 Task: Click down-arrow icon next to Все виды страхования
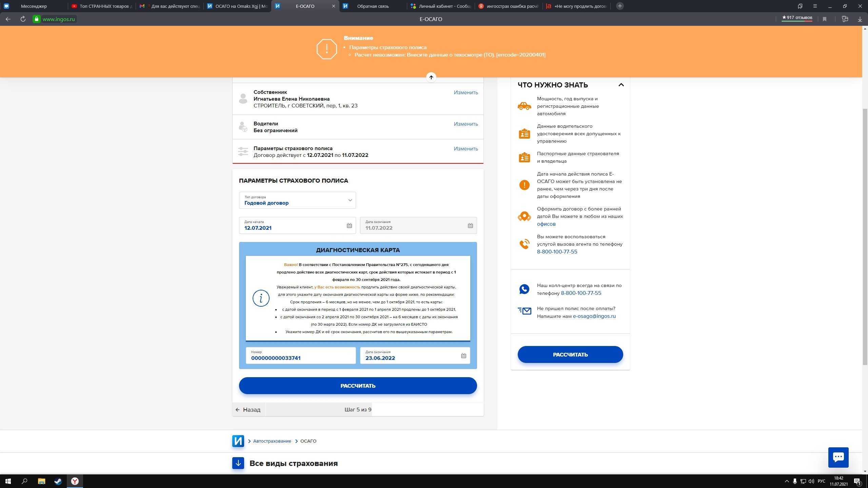238,463
